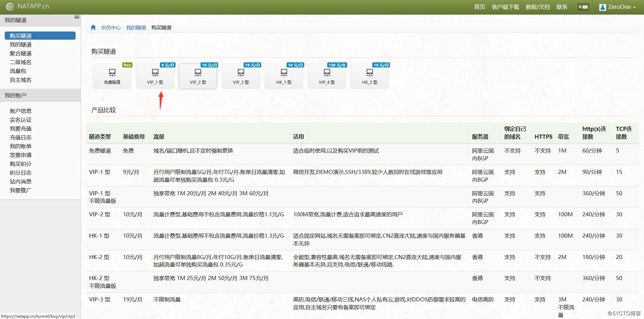Select the VIP_2 型 tunnel icon
The height and width of the screenshot is (319, 644).
[198, 73]
